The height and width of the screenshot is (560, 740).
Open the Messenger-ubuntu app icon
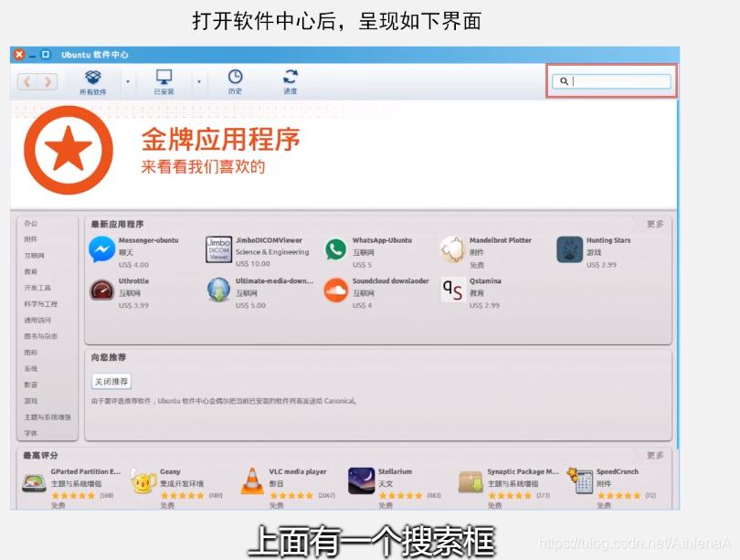tap(102, 250)
